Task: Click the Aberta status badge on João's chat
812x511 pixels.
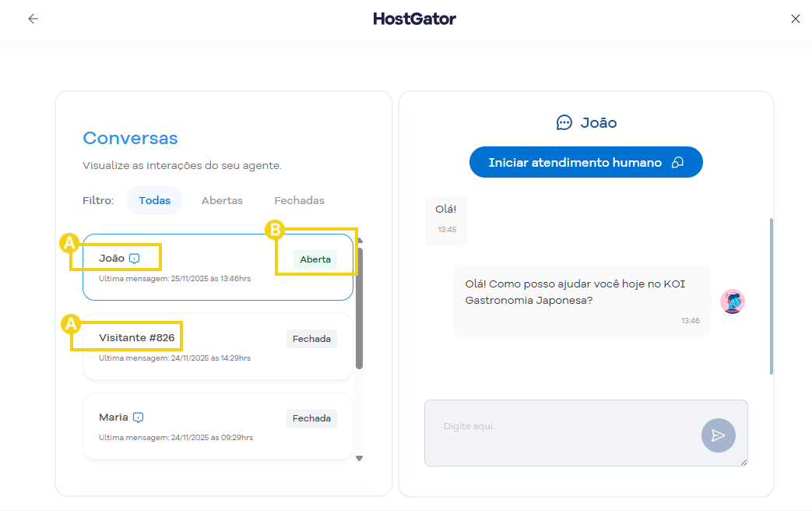Action: tap(315, 259)
